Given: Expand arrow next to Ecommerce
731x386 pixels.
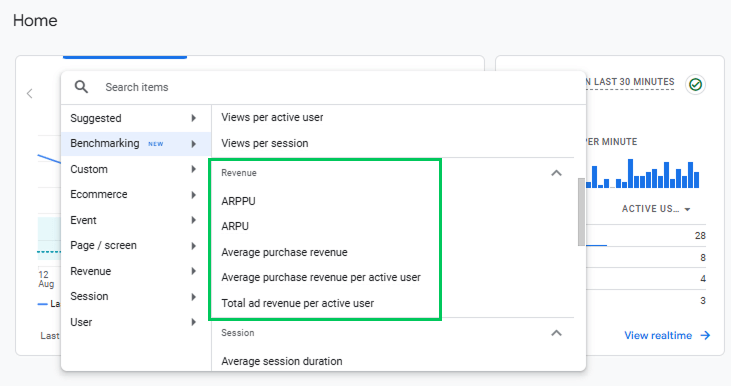Looking at the screenshot, I should click(x=193, y=195).
